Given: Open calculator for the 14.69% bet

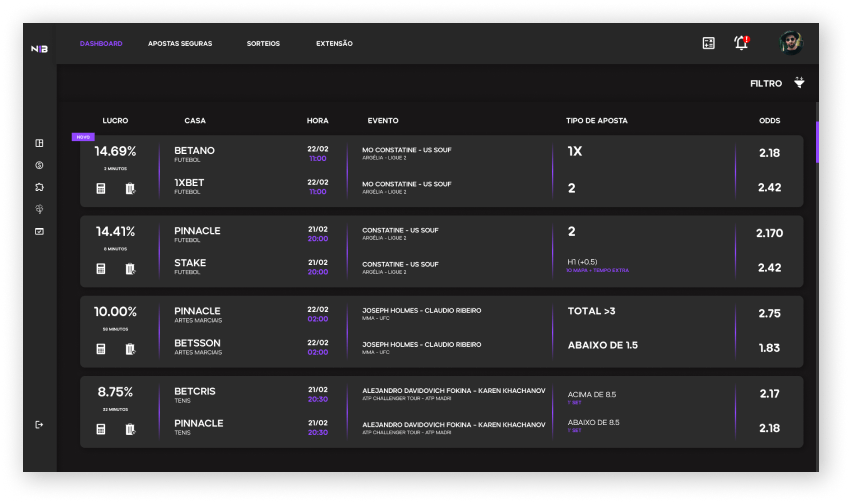Looking at the screenshot, I should pyautogui.click(x=101, y=188).
